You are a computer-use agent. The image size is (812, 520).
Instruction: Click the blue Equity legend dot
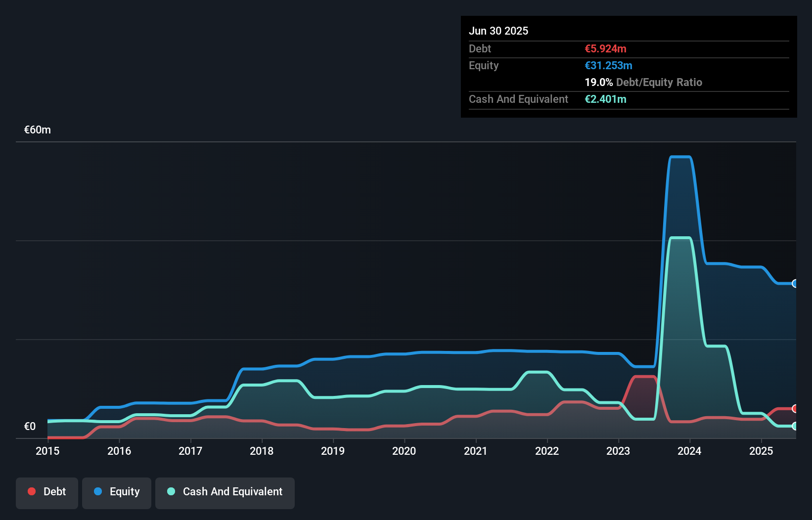click(98, 491)
